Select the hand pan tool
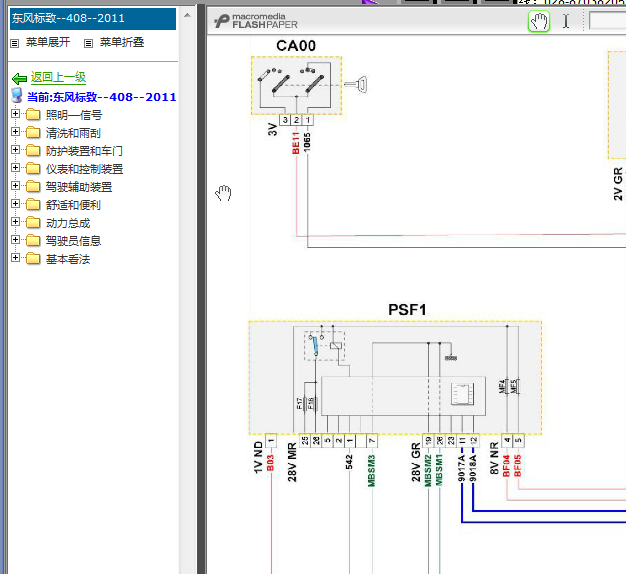Image resolution: width=626 pixels, height=574 pixels. pos(539,21)
